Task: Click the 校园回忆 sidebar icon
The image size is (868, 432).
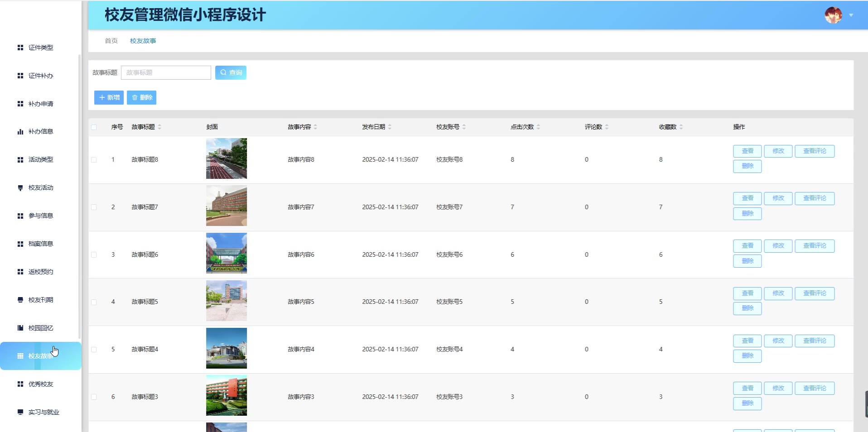Action: 20,328
